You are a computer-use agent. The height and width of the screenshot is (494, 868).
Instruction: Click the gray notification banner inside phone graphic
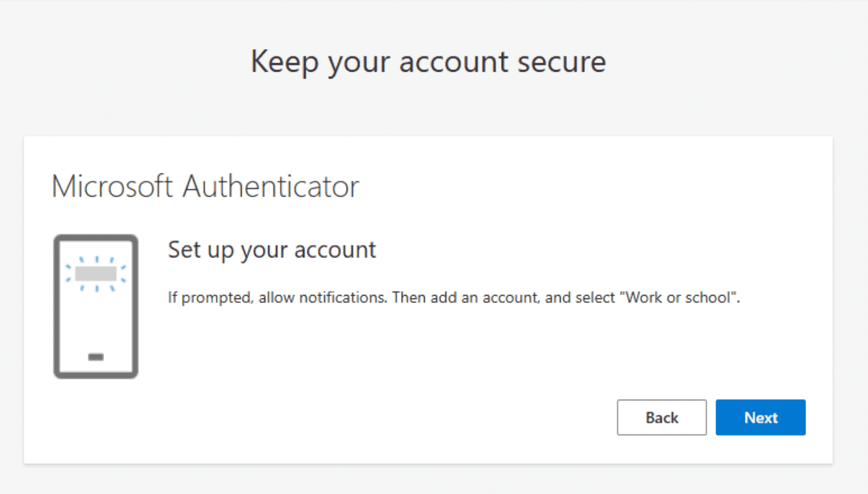pos(96,273)
